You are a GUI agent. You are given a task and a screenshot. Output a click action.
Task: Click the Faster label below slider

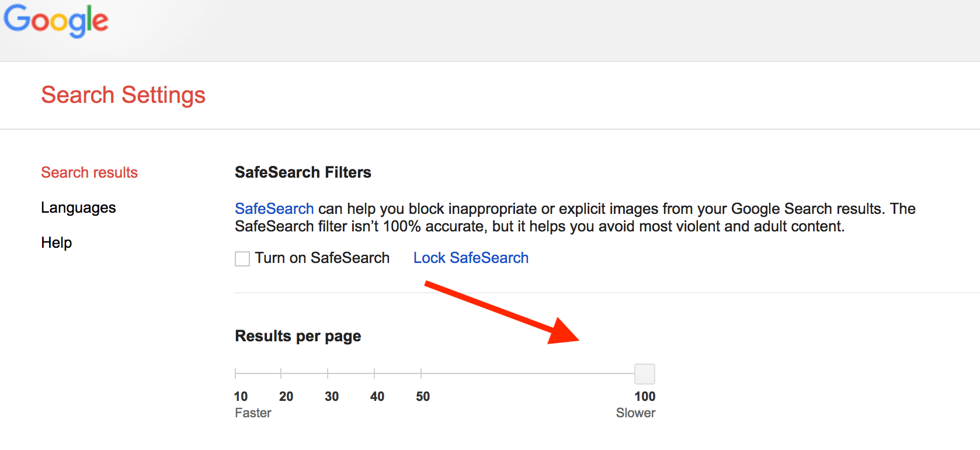pyautogui.click(x=253, y=413)
